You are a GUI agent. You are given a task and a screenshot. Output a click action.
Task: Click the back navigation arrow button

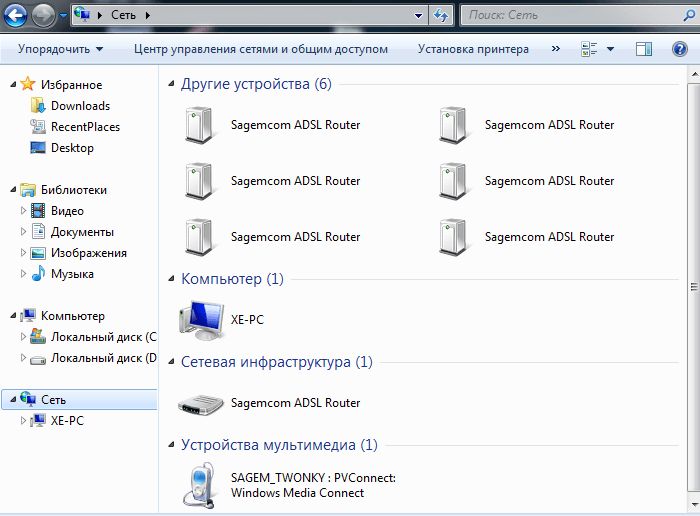click(16, 15)
